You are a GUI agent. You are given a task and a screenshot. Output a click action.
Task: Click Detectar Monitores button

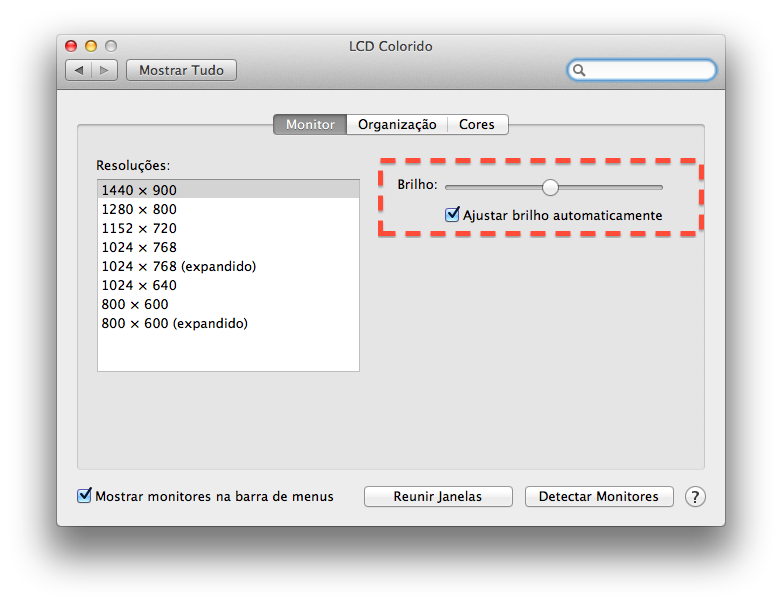(598, 497)
